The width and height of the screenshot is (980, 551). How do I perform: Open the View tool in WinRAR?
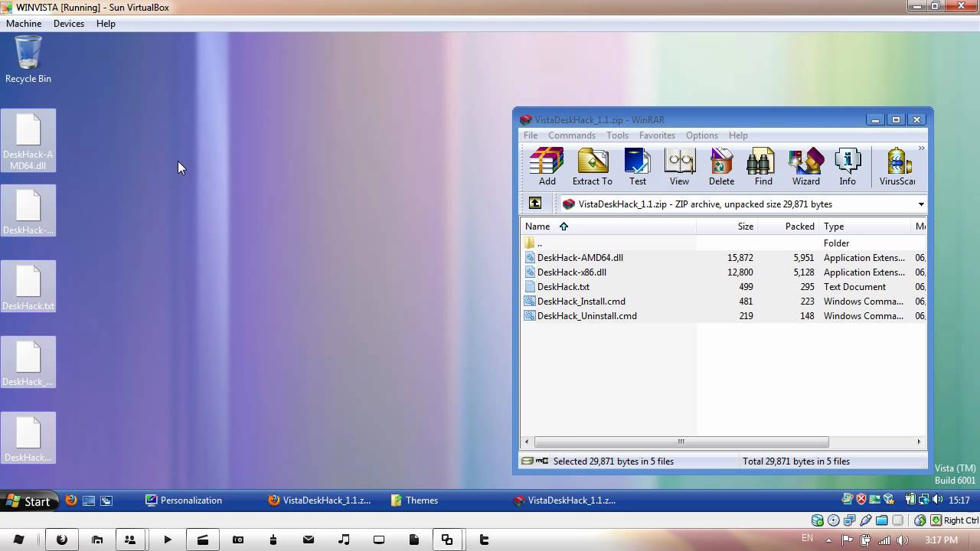point(679,167)
